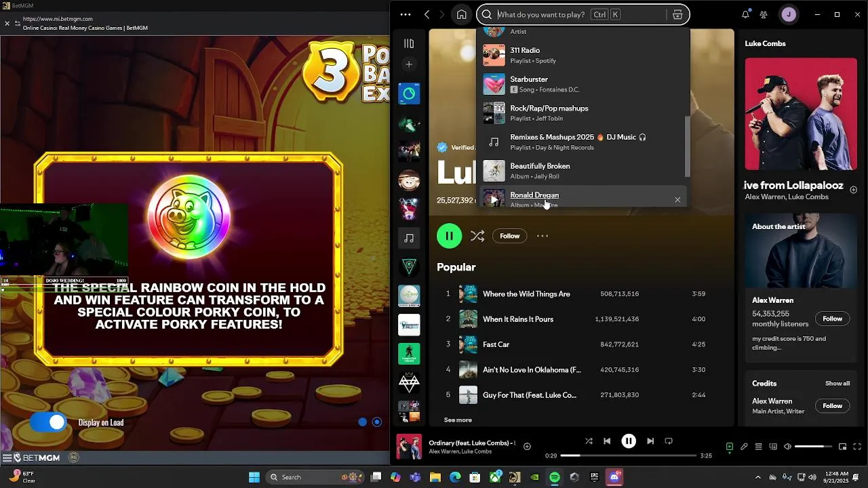Remove Ronald Dregan from recent searches
Viewport: 868px width, 488px height.
(x=677, y=199)
